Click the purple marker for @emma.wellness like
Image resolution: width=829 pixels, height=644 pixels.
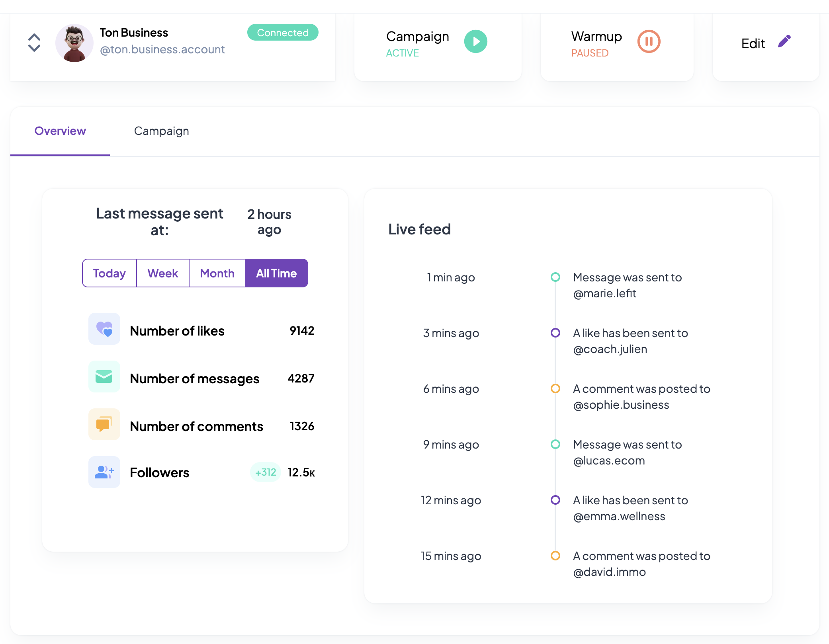click(555, 500)
